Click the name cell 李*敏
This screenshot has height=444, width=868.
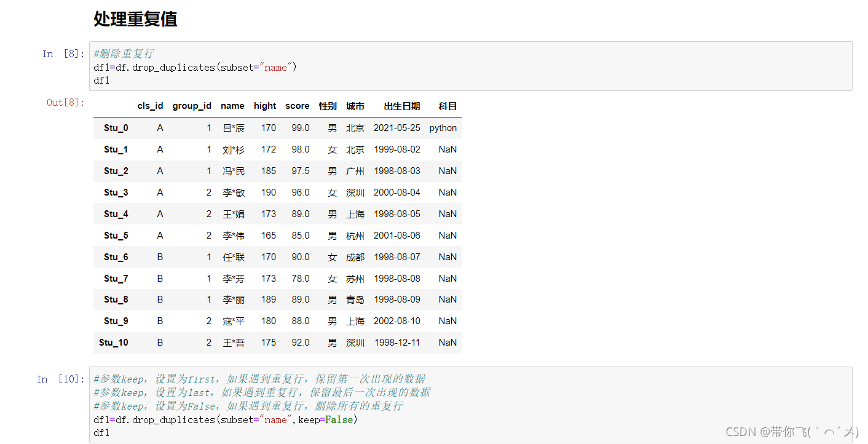click(234, 192)
